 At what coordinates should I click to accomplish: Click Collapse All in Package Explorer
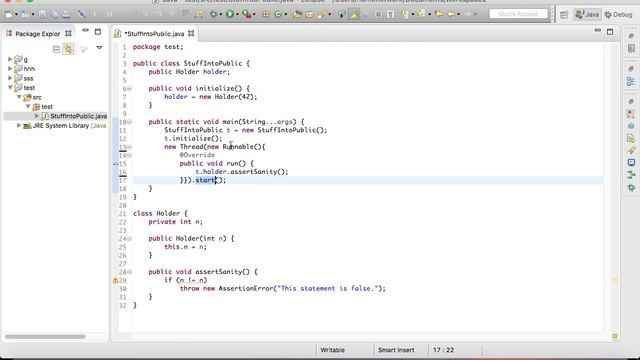click(x=56, y=49)
